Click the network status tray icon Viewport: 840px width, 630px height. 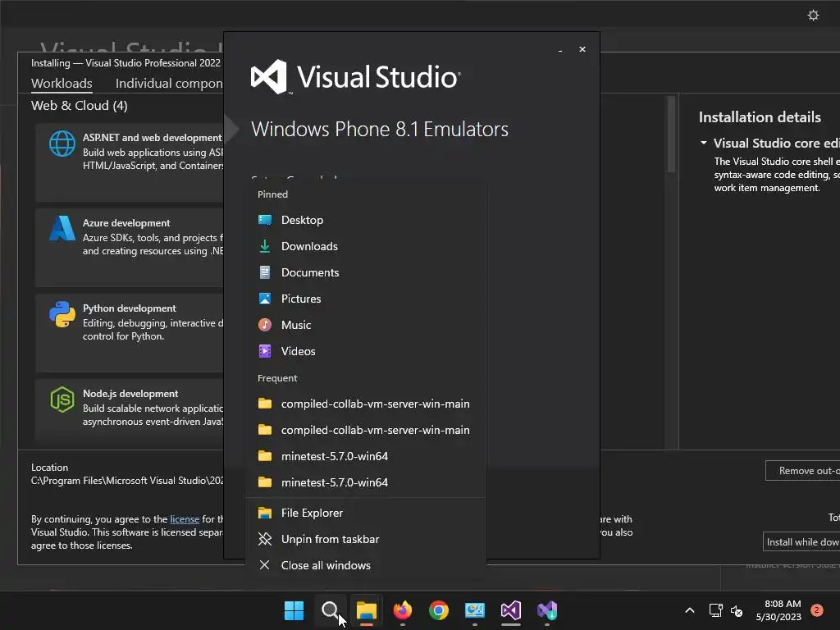point(715,610)
